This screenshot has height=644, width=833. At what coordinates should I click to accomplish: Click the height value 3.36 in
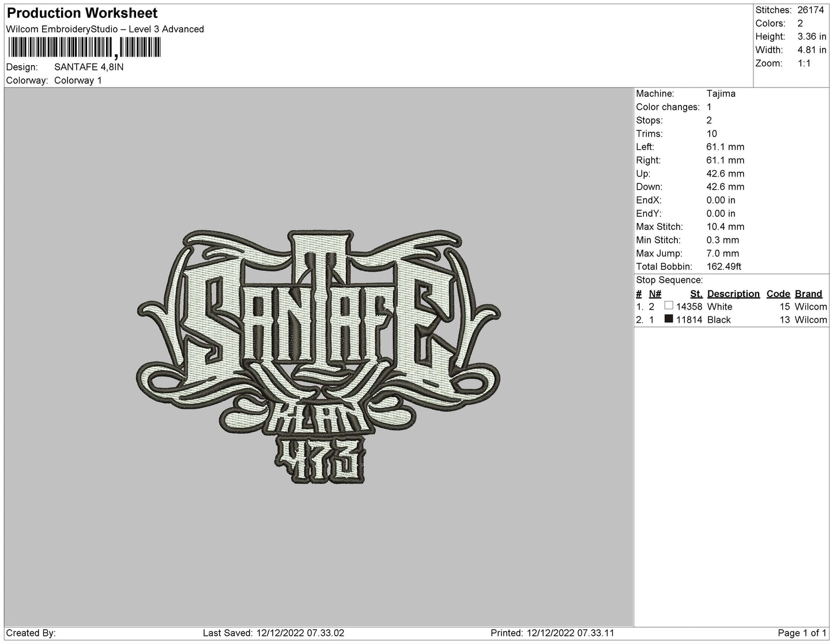(812, 36)
